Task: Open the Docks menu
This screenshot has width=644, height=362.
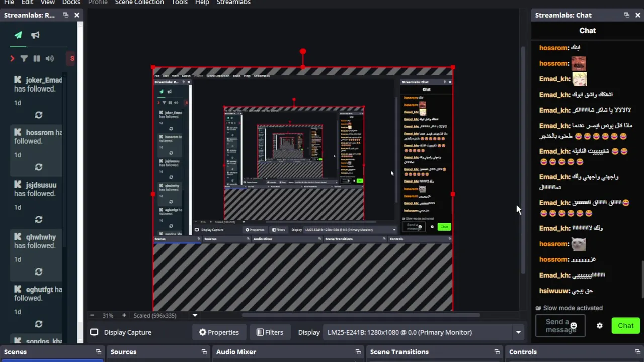Action: [x=71, y=2]
